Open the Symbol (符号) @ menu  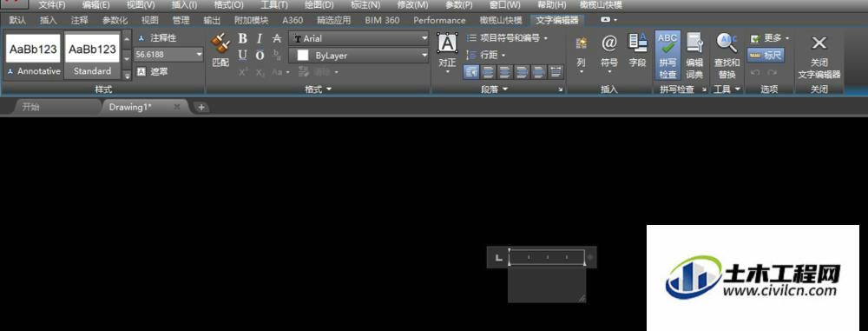(609, 54)
